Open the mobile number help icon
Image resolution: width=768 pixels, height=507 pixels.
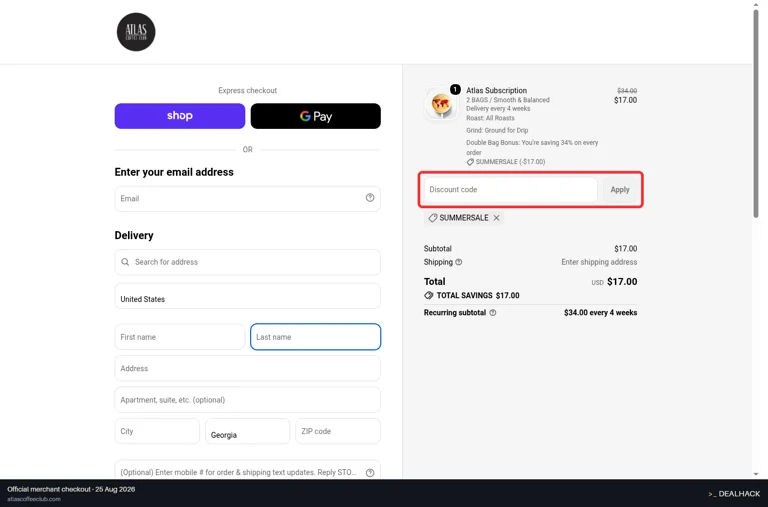[x=370, y=473]
